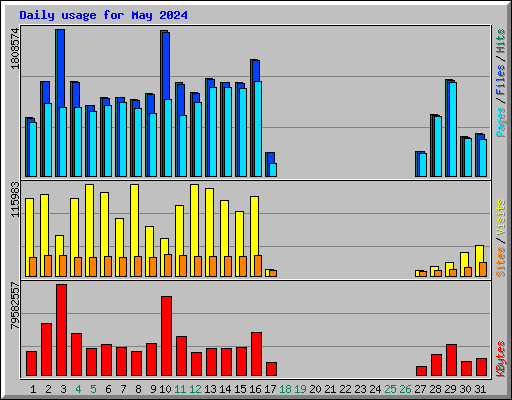The height and width of the screenshot is (400, 512).
Task: Click the orange sites bar for day 10
Action: [x=168, y=266]
